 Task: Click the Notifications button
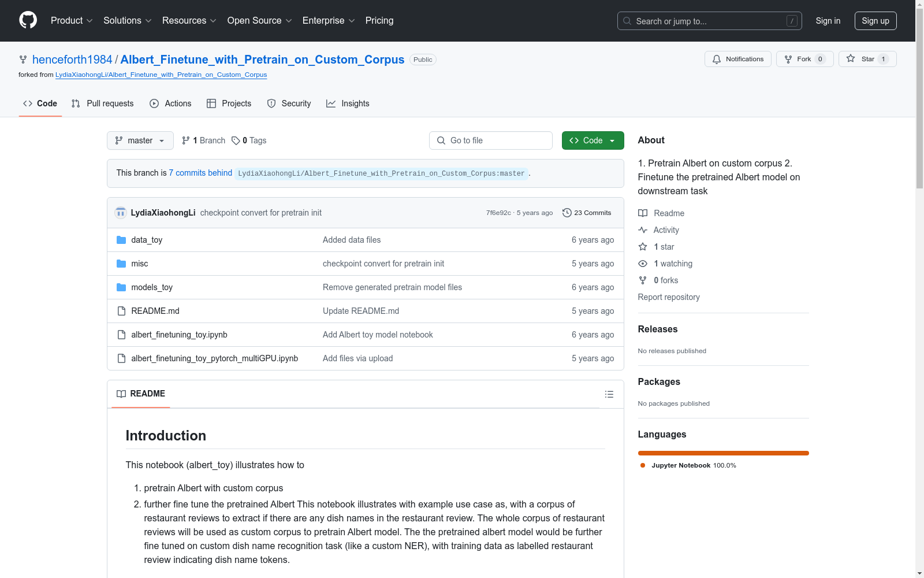click(738, 59)
